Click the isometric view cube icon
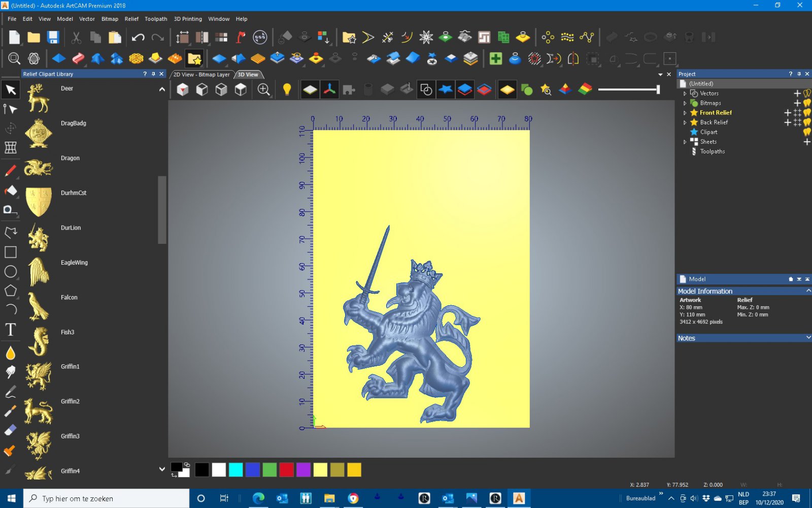This screenshot has height=508, width=812. pyautogui.click(x=183, y=90)
